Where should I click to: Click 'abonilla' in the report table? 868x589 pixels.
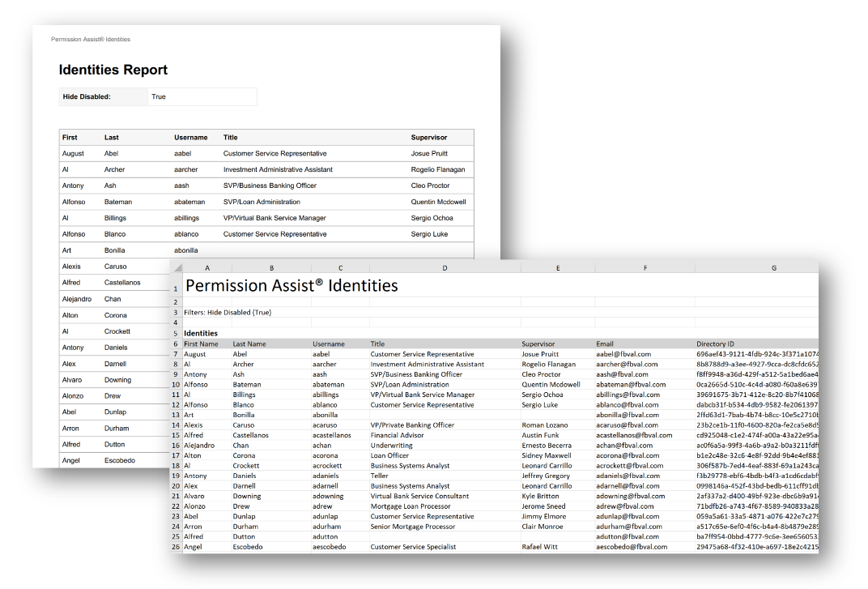point(186,250)
